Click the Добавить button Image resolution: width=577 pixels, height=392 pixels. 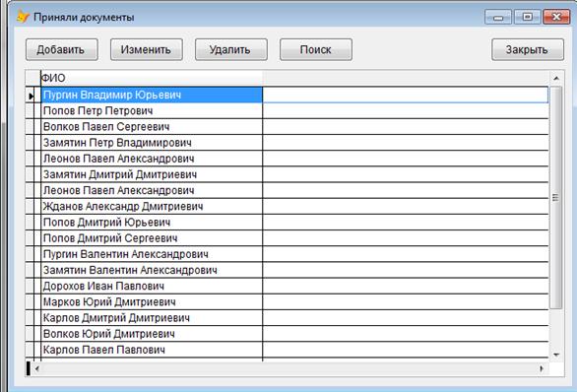62,49
